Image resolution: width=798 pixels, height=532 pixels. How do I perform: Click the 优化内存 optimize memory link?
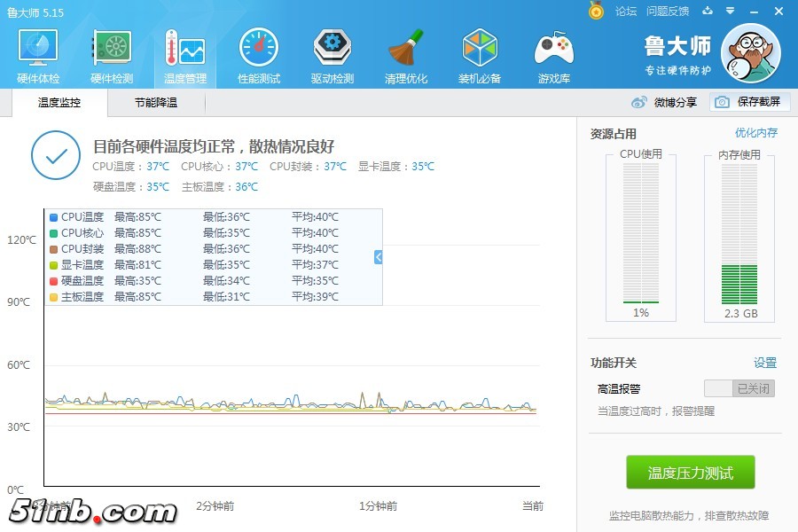[755, 133]
